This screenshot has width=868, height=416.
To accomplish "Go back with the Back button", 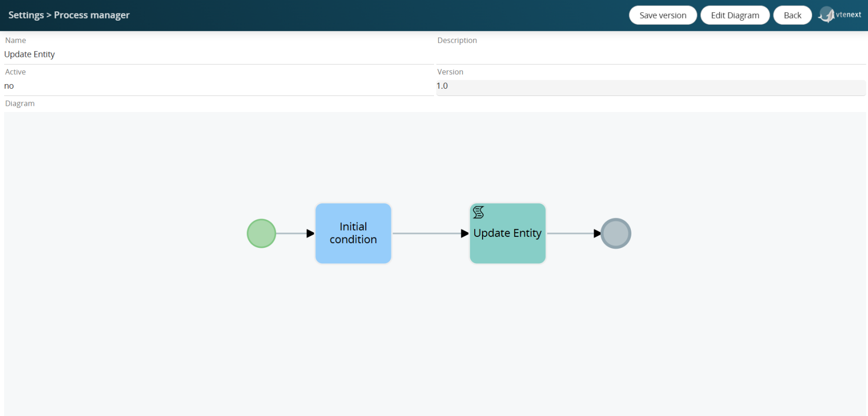I will (793, 15).
